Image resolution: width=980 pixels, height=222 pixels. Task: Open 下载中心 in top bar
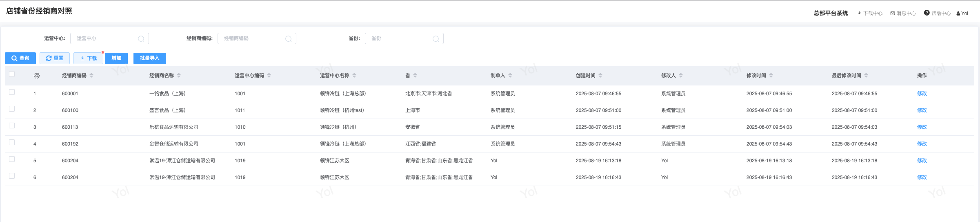(870, 13)
